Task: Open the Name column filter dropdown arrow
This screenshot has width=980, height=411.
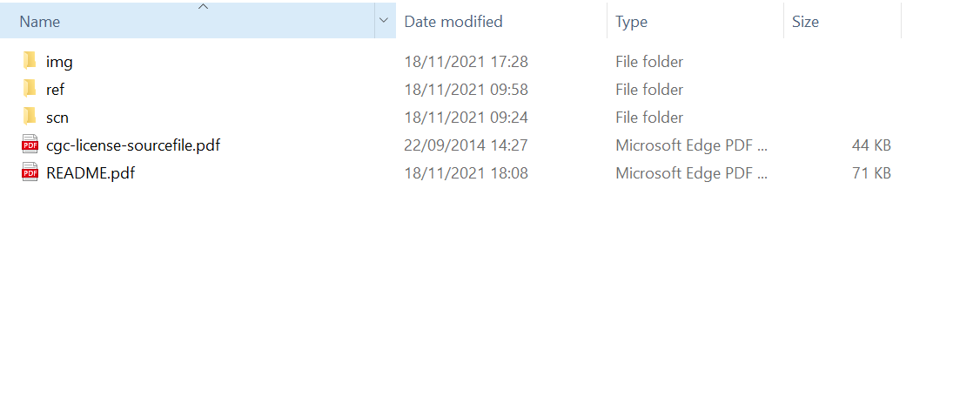Action: [x=385, y=21]
